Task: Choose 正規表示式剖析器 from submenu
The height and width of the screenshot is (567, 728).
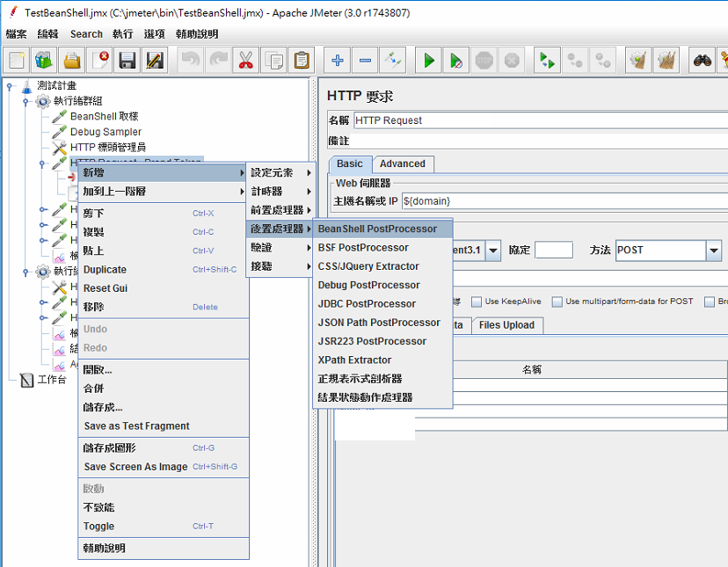Action: (x=383, y=379)
